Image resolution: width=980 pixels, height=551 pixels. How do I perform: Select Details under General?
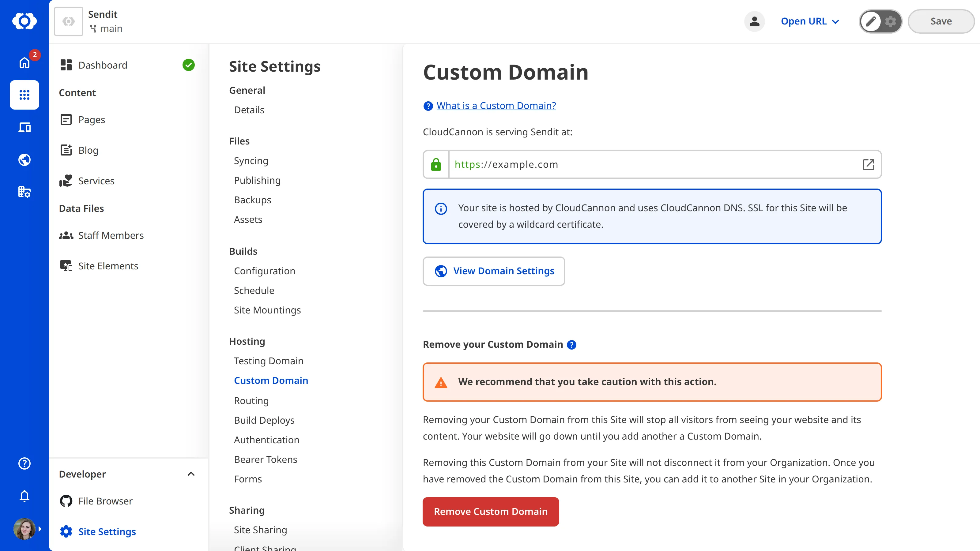249,110
